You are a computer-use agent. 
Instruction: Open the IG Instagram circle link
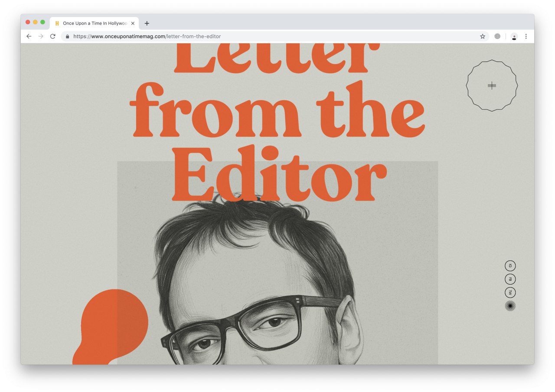(x=510, y=266)
